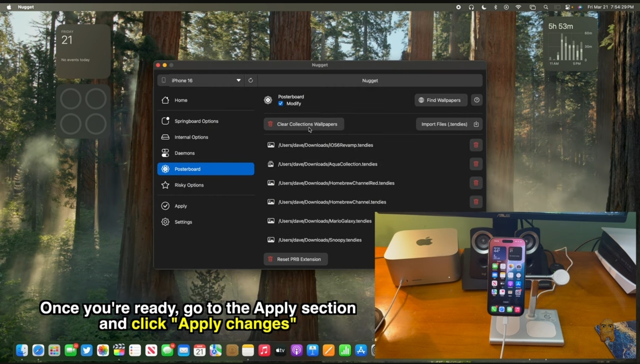The image size is (640, 364).
Task: Click the Home house icon
Action: [165, 100]
